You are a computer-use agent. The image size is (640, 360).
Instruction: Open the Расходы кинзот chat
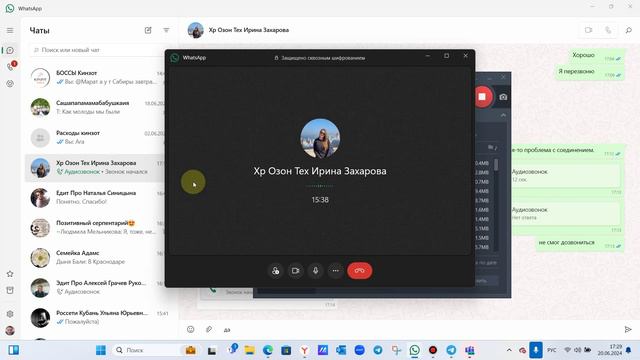[x=96, y=137]
